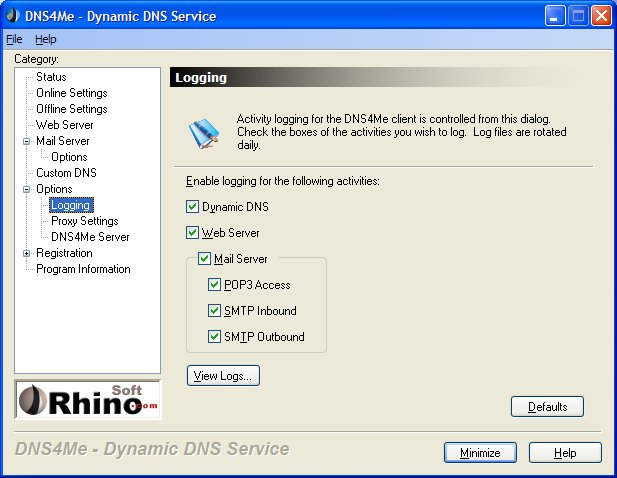Click the DNS4Me title bar app icon
617x478 pixels.
tap(13, 16)
